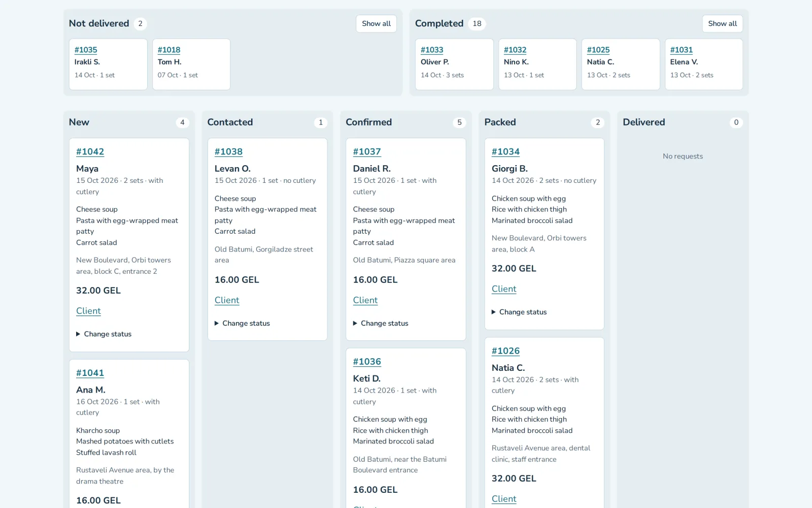Click 'Old Batumi, Piazza square area' address
This screenshot has width=812, height=508.
point(404,260)
